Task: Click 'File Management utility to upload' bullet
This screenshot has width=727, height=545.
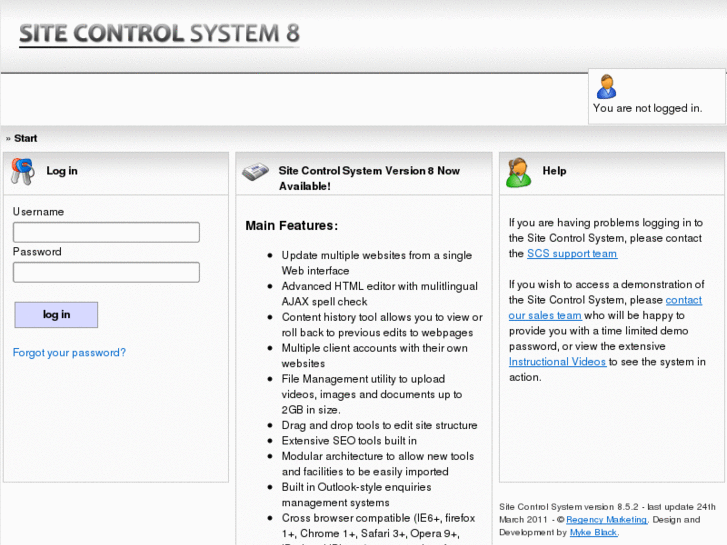Action: point(371,394)
